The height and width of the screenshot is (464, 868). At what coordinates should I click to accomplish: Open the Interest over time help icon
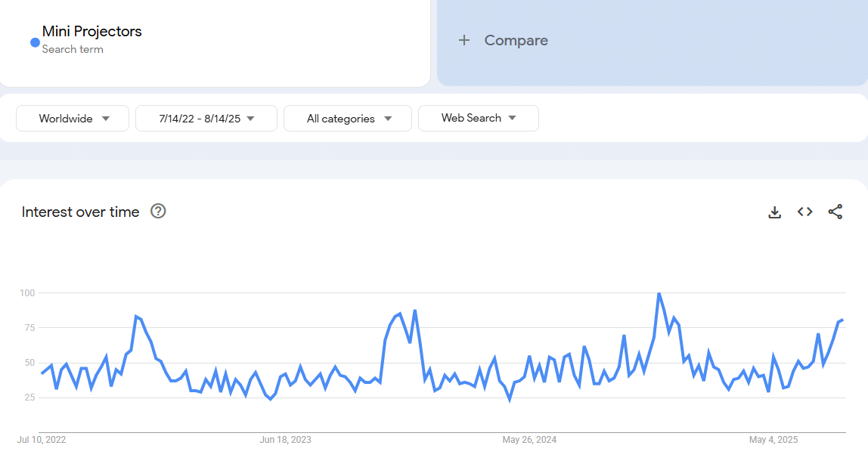(x=158, y=212)
